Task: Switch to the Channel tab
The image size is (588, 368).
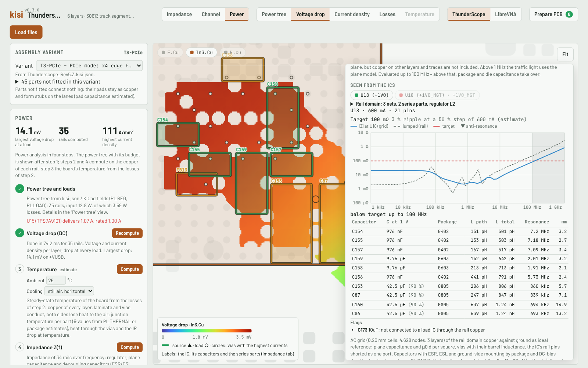Action: point(211,14)
